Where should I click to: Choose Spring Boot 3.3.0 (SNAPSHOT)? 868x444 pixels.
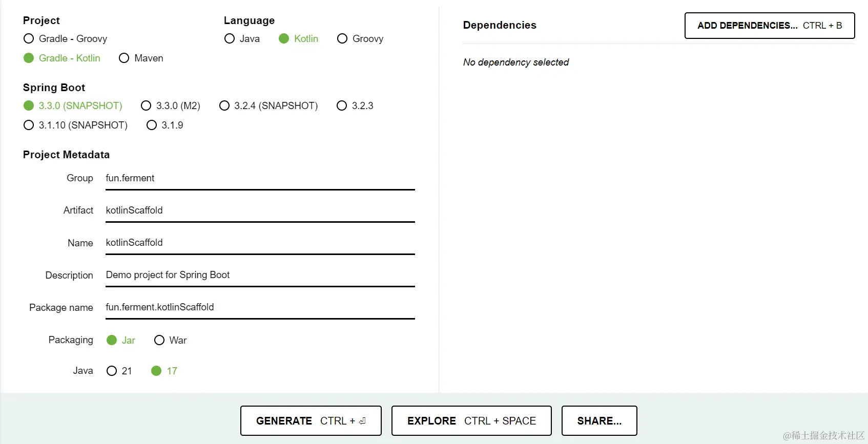(73, 106)
